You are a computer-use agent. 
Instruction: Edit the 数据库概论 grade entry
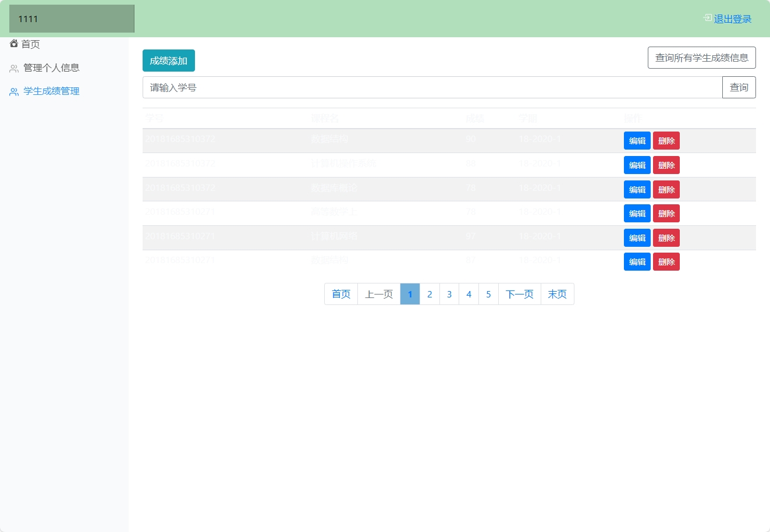[637, 189]
